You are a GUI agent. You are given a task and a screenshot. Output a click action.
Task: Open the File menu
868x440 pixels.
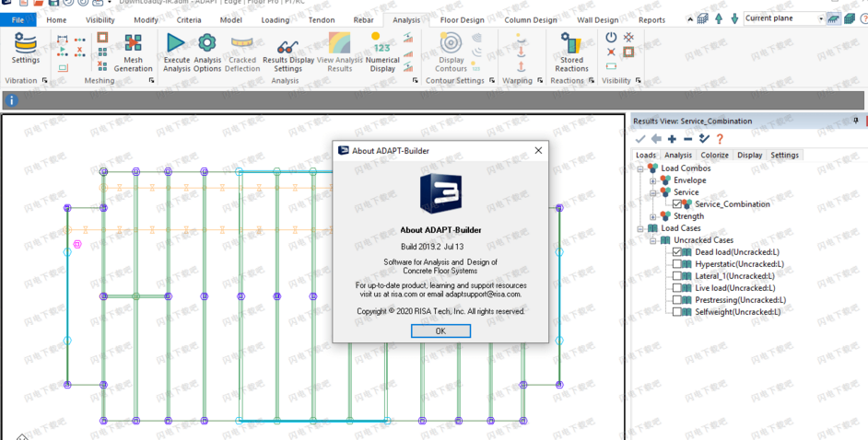pos(18,20)
